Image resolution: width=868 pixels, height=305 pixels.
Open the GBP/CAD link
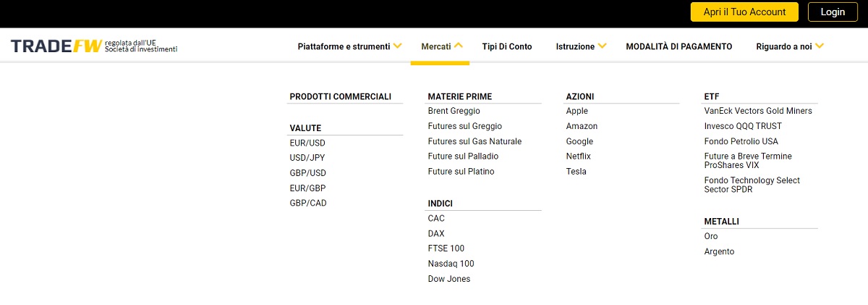(x=308, y=204)
